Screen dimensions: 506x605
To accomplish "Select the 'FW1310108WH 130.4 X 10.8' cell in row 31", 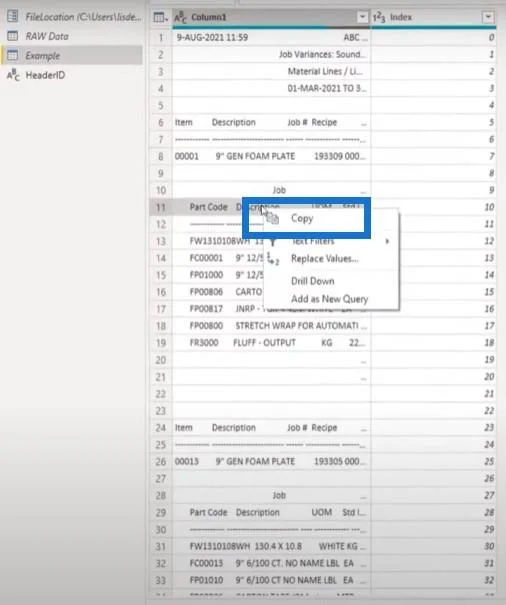I will tap(271, 547).
